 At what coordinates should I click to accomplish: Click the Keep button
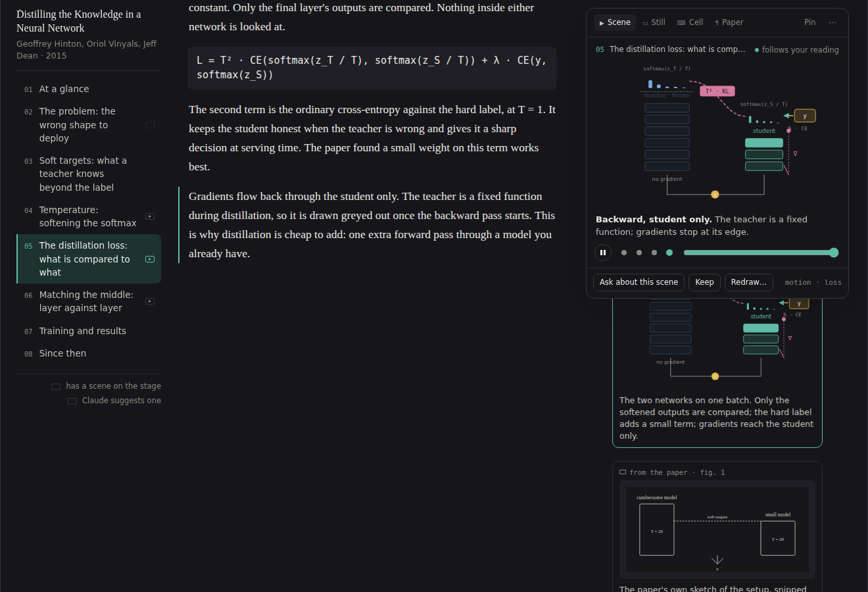pyautogui.click(x=704, y=282)
